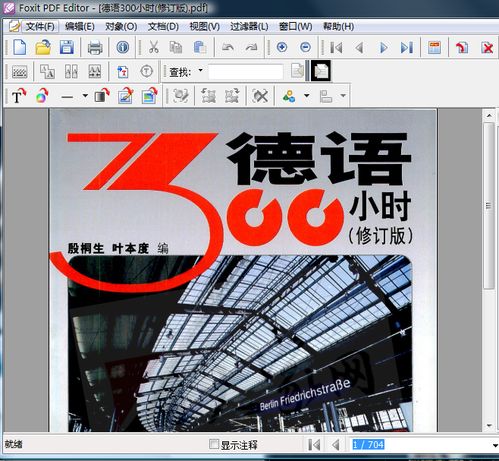Enable the 显示注释 checkbox

click(213, 444)
